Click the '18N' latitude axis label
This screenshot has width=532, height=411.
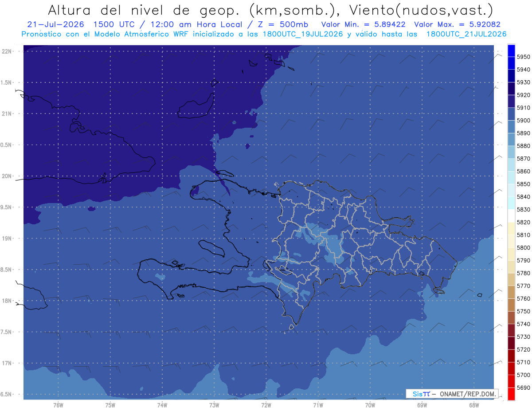(x=6, y=301)
